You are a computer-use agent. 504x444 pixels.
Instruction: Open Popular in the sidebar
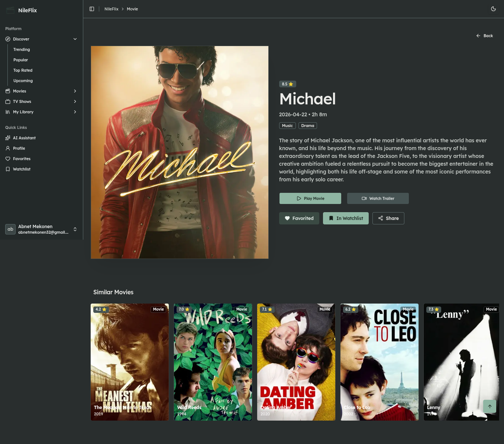[21, 60]
